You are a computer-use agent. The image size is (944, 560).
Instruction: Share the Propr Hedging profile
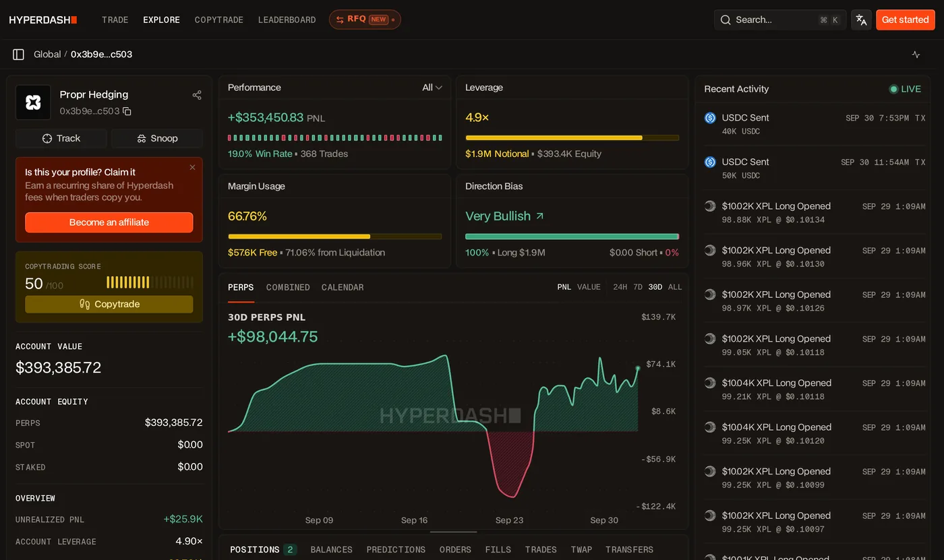pos(197,95)
